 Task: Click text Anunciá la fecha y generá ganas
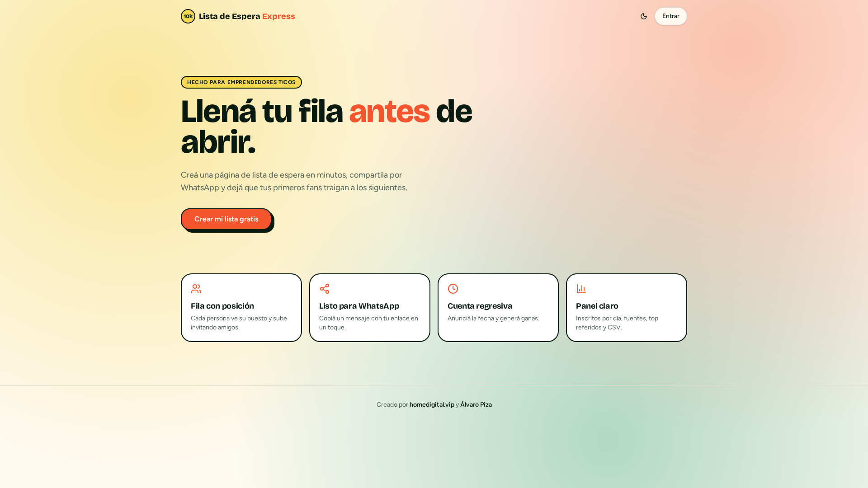(493, 319)
